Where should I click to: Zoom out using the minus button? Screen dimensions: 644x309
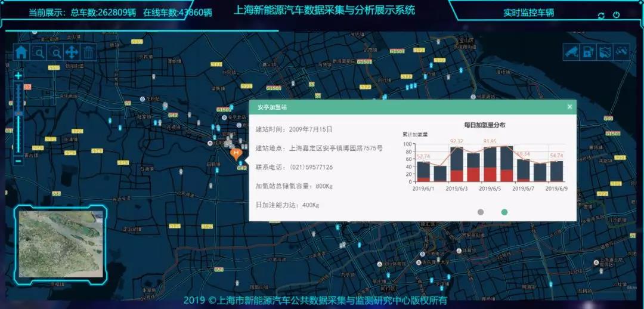[x=18, y=160]
